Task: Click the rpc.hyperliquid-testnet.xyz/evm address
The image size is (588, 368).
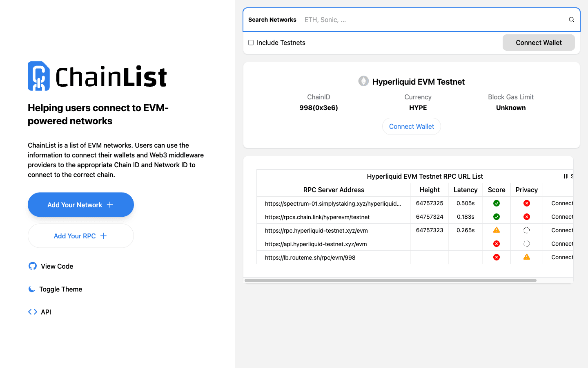Action: 316,231
